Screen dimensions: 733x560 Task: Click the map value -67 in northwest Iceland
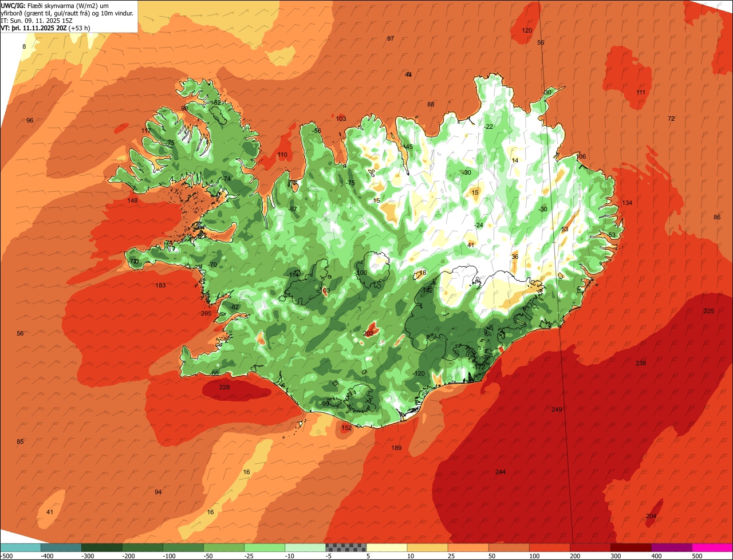pyautogui.click(x=293, y=209)
